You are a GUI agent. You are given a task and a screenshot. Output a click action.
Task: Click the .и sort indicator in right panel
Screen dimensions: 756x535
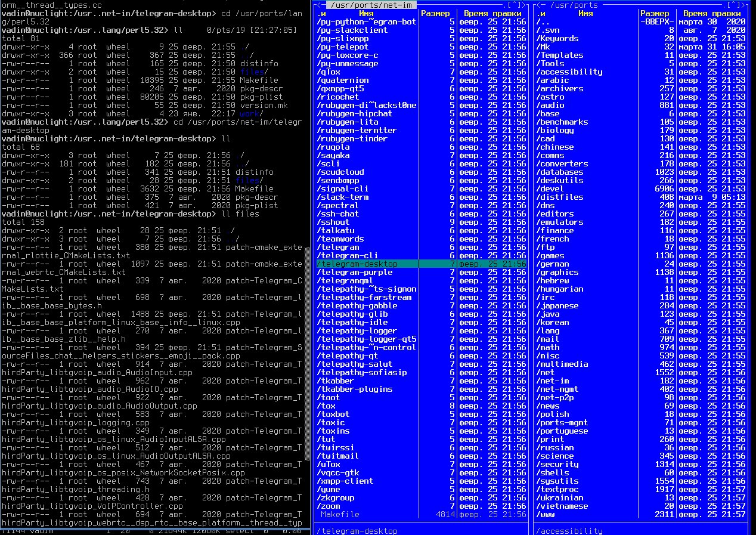click(x=541, y=13)
